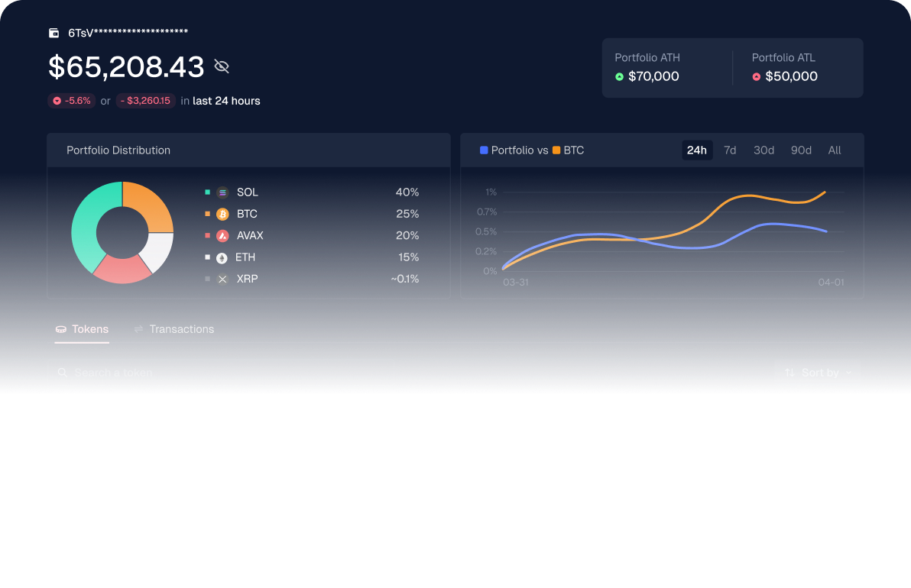Click the $50,000 Portfolio ATL value
The height and width of the screenshot is (588, 911).
pos(791,76)
